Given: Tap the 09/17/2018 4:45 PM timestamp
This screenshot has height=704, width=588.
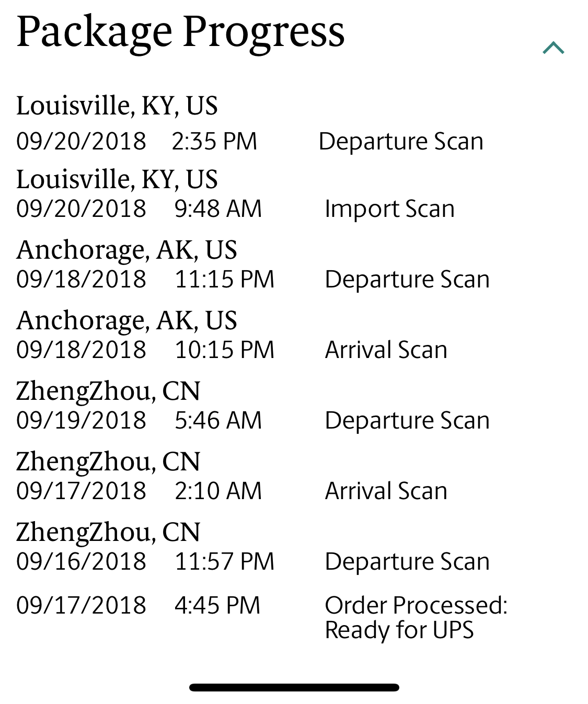Looking at the screenshot, I should click(x=139, y=605).
